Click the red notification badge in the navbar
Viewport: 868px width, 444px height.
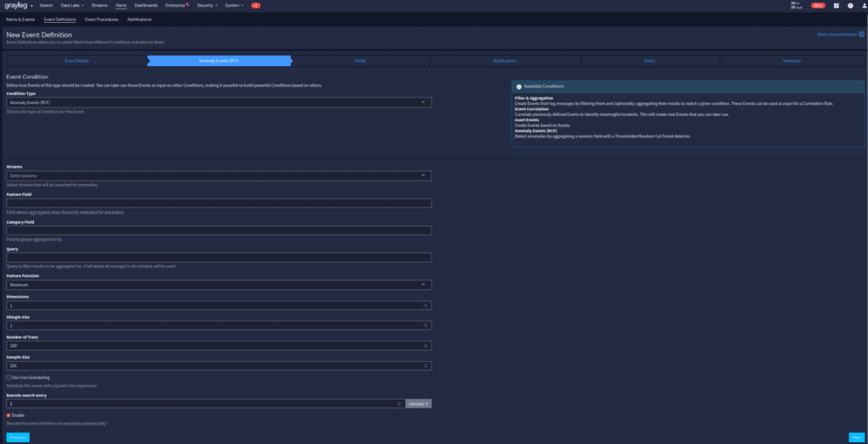(255, 5)
